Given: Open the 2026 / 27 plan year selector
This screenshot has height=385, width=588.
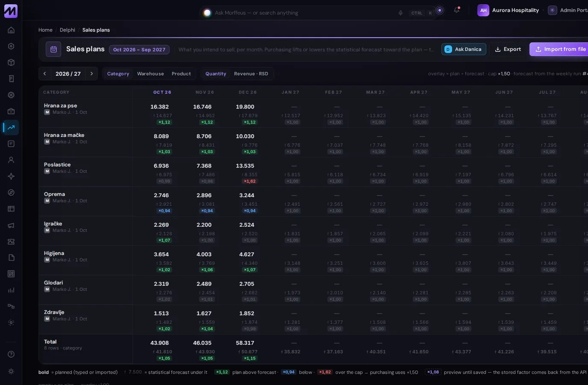Looking at the screenshot, I should click(x=68, y=74).
